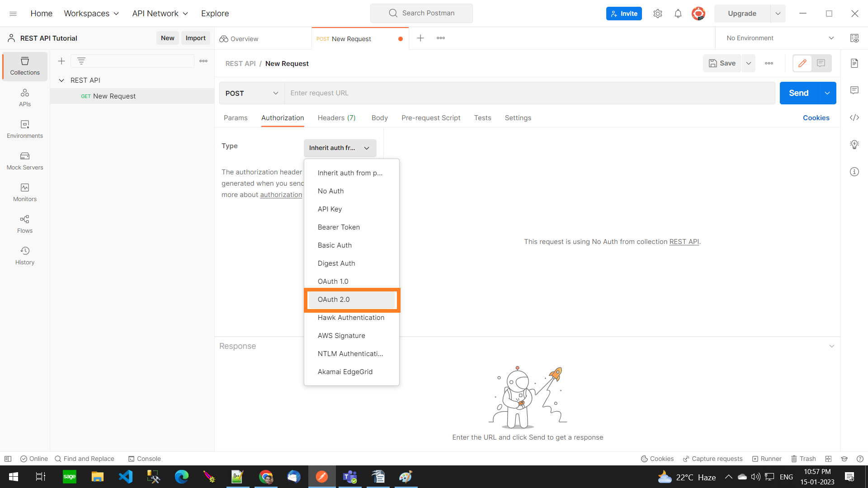
Task: Open the Cookies link
Action: tap(816, 118)
